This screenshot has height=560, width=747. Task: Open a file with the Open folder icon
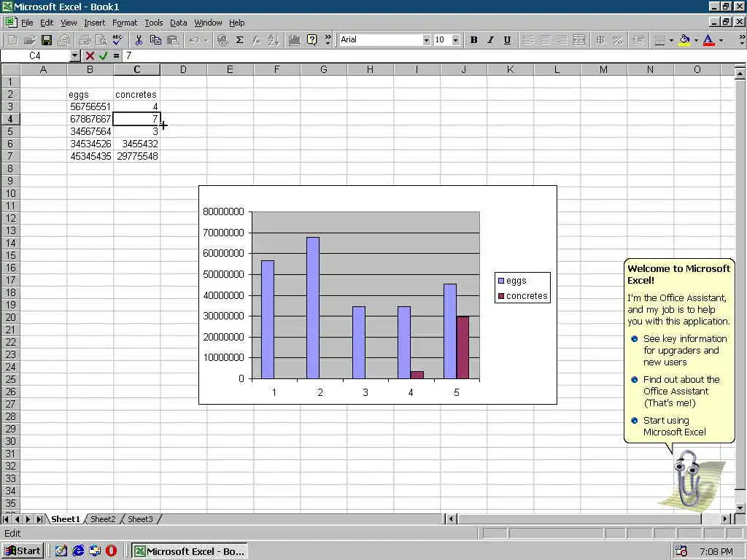[29, 40]
